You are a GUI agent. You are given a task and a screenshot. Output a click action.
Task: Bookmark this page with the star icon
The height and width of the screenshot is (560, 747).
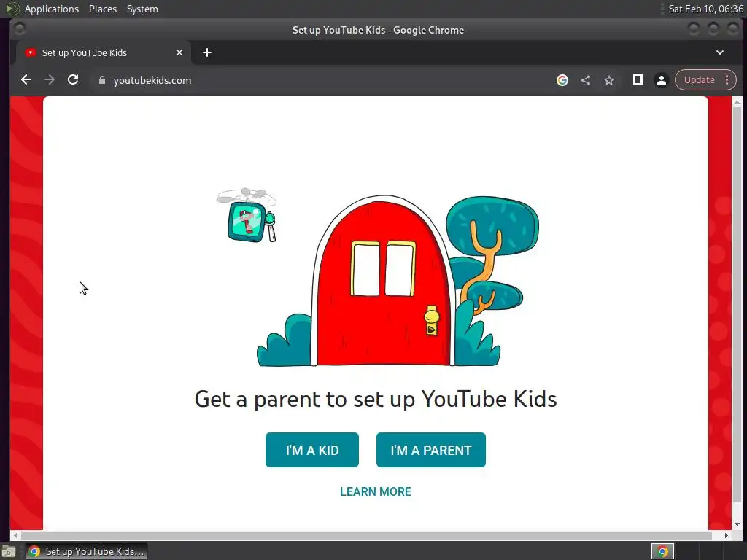coord(609,80)
